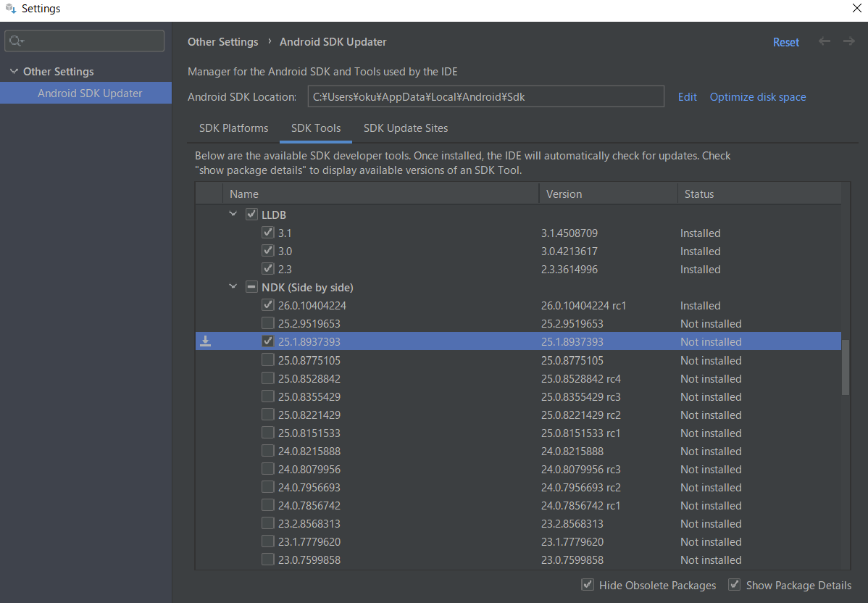The height and width of the screenshot is (603, 868).
Task: Click version cell 24.0.8079956 rc3
Action: tap(580, 469)
